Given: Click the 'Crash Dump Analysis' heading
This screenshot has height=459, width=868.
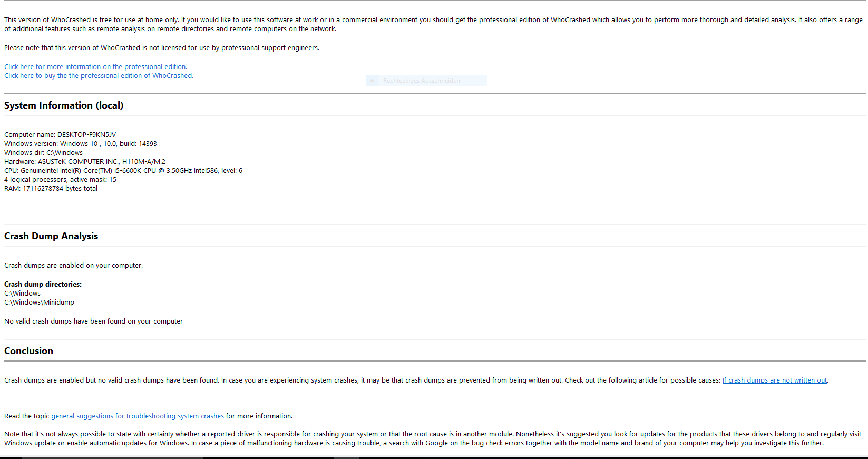Looking at the screenshot, I should pyautogui.click(x=51, y=236).
